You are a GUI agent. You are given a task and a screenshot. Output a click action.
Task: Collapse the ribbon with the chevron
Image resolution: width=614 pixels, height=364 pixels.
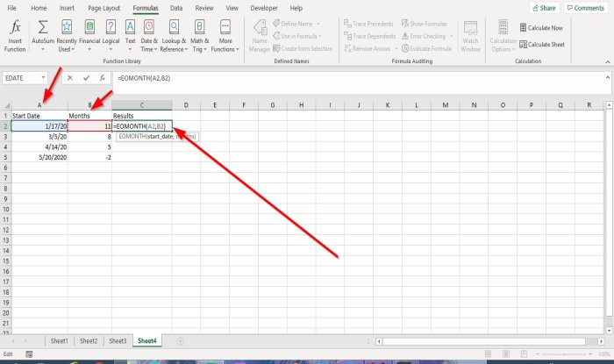(x=607, y=62)
